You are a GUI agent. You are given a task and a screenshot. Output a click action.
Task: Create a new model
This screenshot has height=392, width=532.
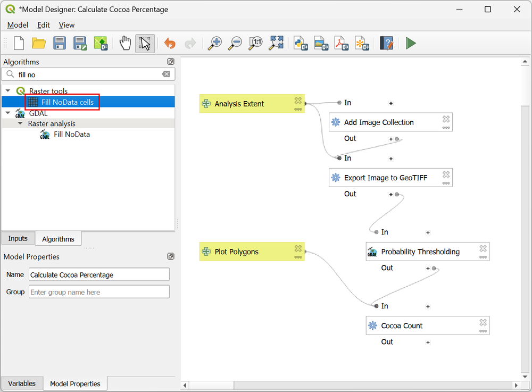click(x=19, y=44)
